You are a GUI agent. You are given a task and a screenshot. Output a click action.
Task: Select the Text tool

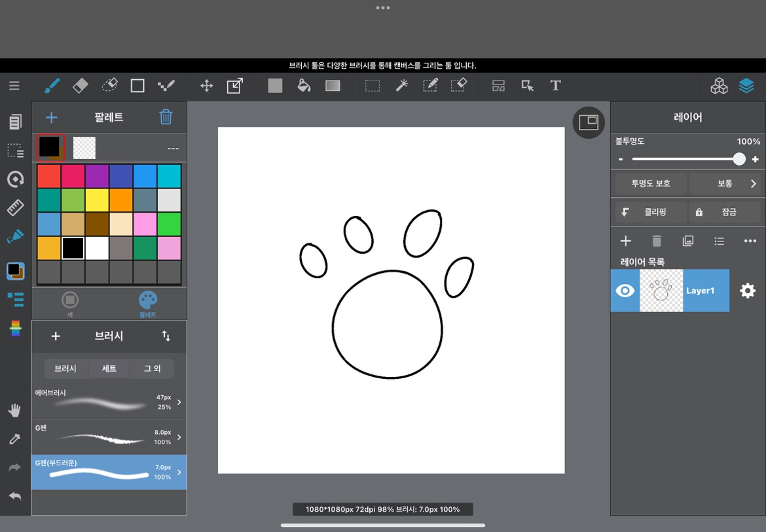pos(555,86)
